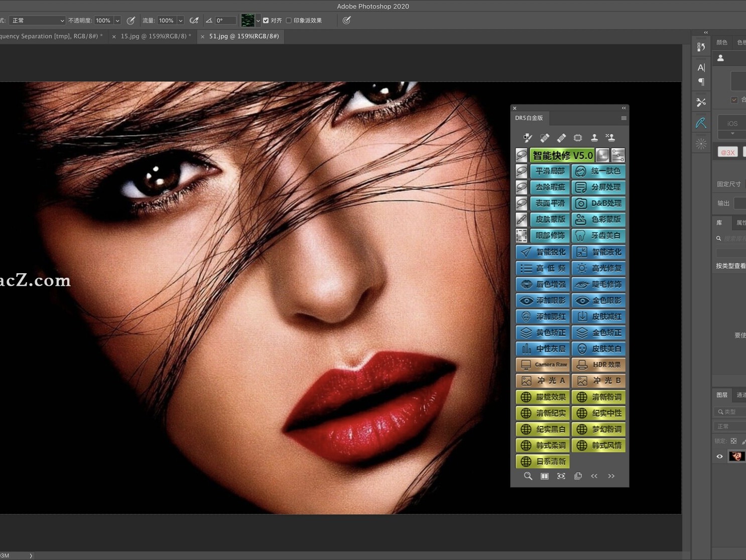The height and width of the screenshot is (560, 746).
Task: Click the preview eye icon at DR5 panel bottom
Action: pyautogui.click(x=561, y=476)
